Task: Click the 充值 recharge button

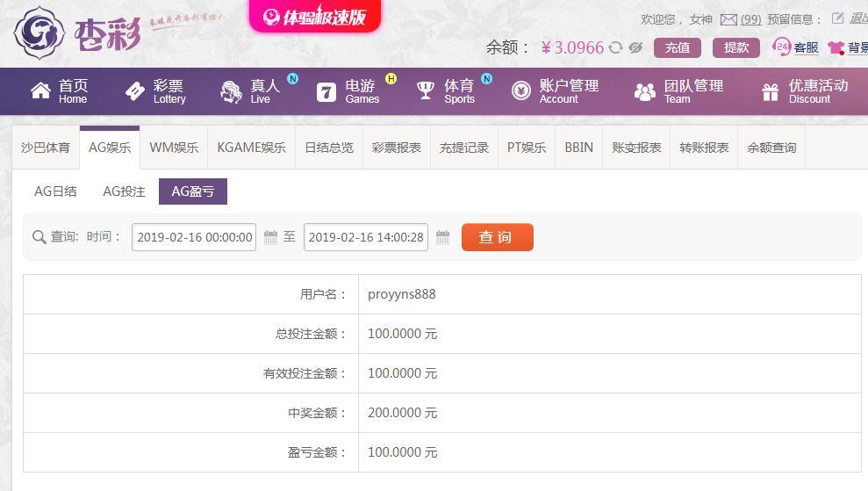Action: coord(677,47)
